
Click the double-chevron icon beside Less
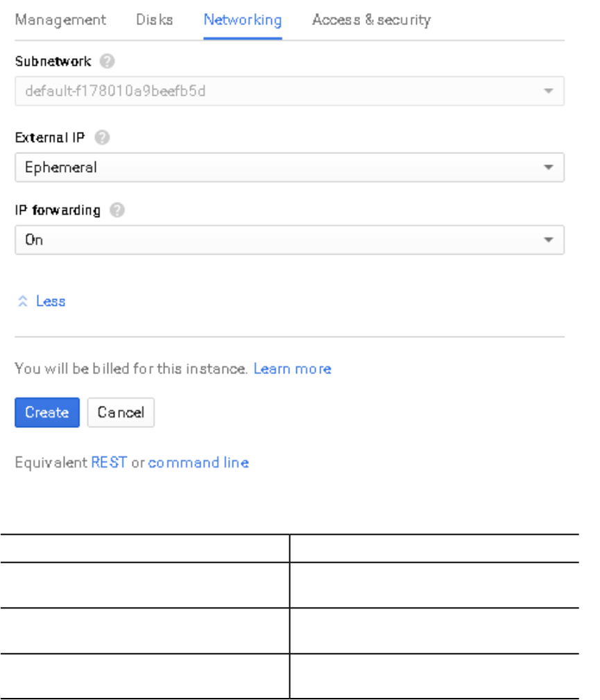tap(22, 302)
